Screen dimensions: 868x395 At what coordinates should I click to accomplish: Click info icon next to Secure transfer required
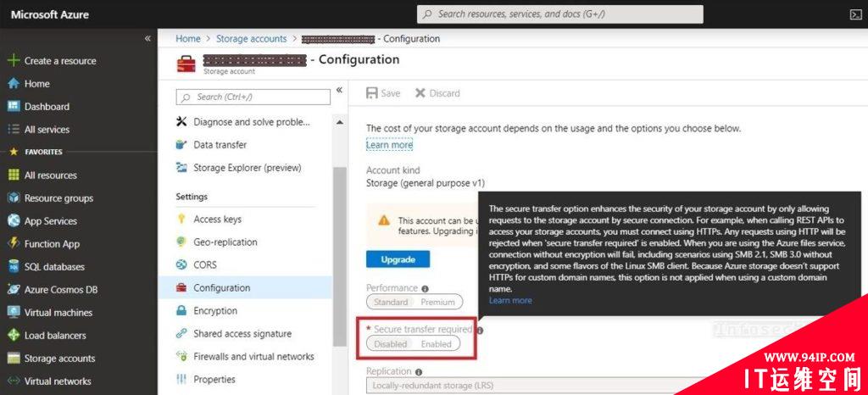tap(480, 331)
